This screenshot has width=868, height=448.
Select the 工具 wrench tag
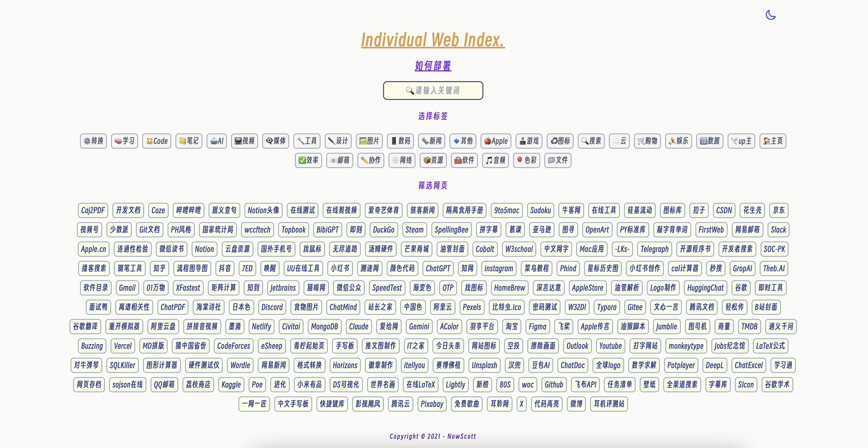[x=307, y=141]
